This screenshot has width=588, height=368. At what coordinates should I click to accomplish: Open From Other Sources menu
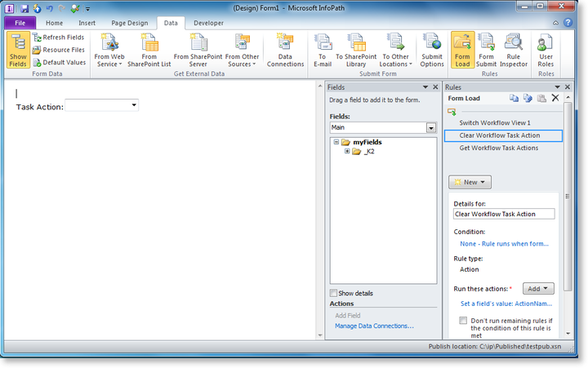tap(242, 50)
